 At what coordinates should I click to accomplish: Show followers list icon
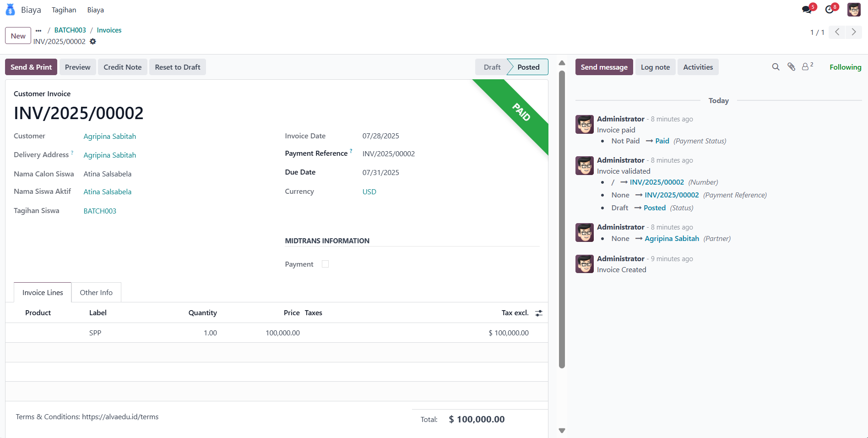[807, 67]
